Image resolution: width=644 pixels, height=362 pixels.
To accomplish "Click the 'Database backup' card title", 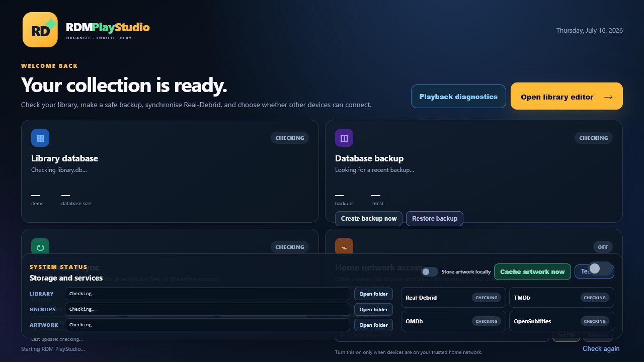I will pyautogui.click(x=369, y=158).
